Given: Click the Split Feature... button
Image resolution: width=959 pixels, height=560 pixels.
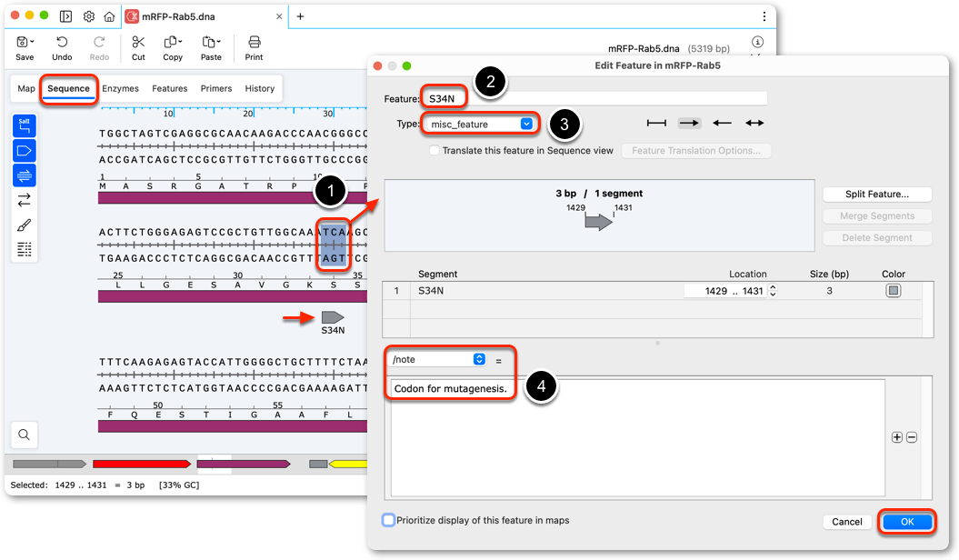Looking at the screenshot, I should click(877, 194).
